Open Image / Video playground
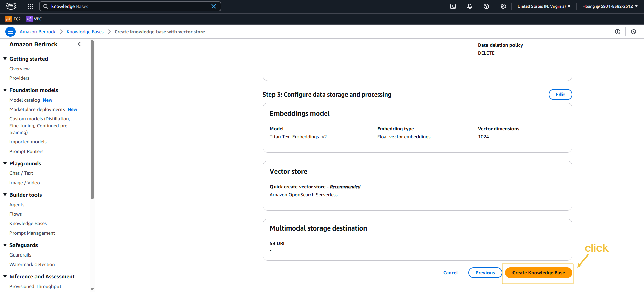This screenshot has height=296, width=644. [x=25, y=183]
